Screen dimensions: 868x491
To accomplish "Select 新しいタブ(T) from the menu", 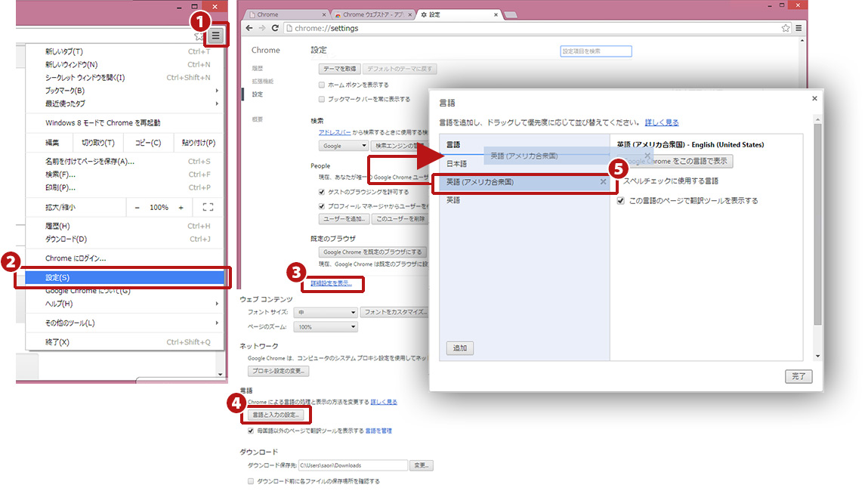I will click(125, 51).
